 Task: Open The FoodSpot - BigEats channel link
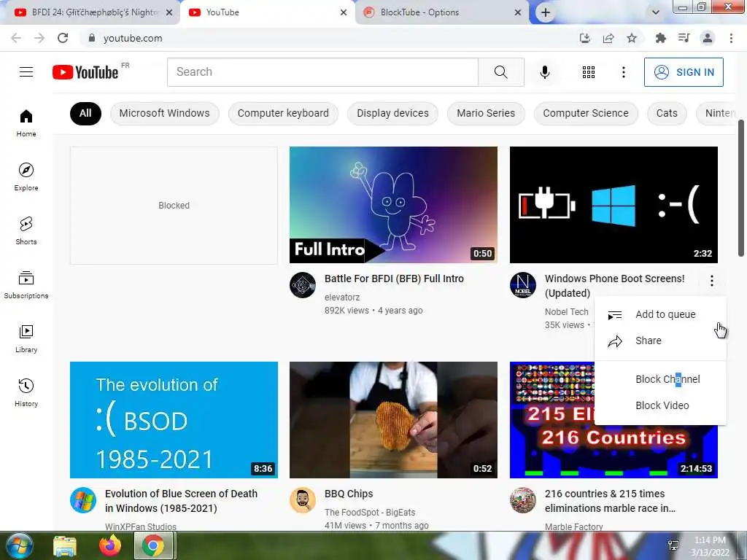click(370, 513)
